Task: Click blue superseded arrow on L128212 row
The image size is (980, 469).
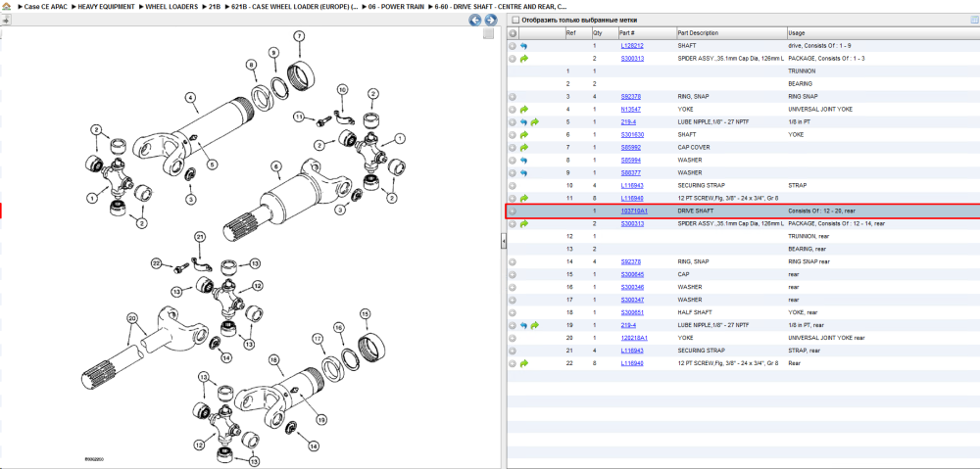Action: click(523, 46)
